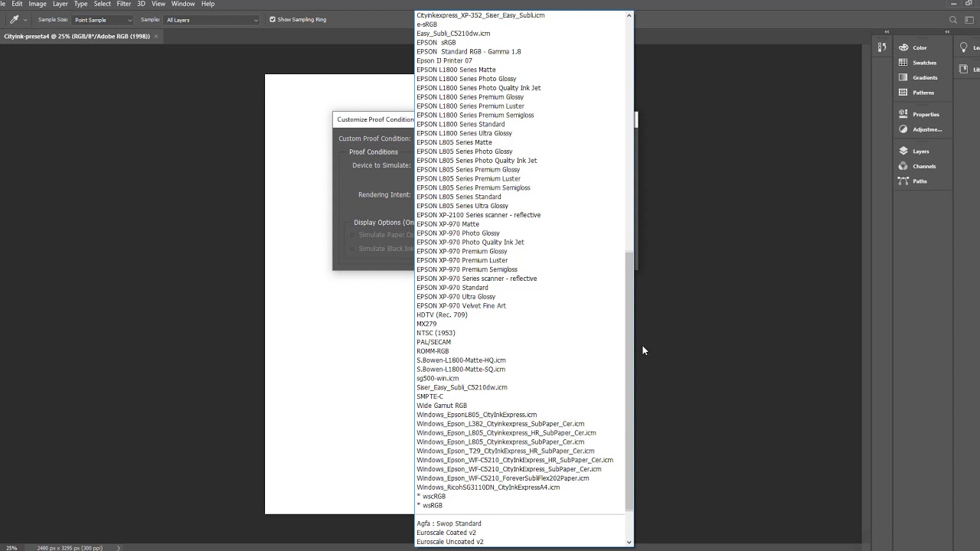
Task: Open the Filter menu
Action: (124, 4)
